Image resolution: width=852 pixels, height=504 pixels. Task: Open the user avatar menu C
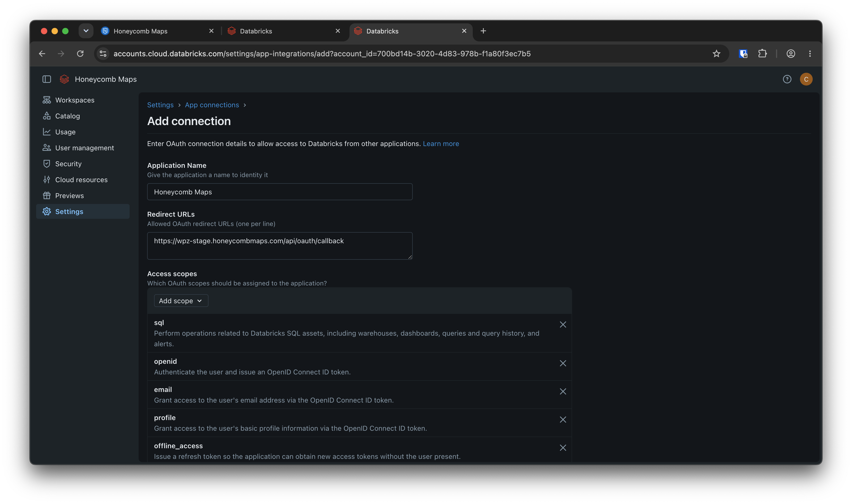pyautogui.click(x=806, y=79)
